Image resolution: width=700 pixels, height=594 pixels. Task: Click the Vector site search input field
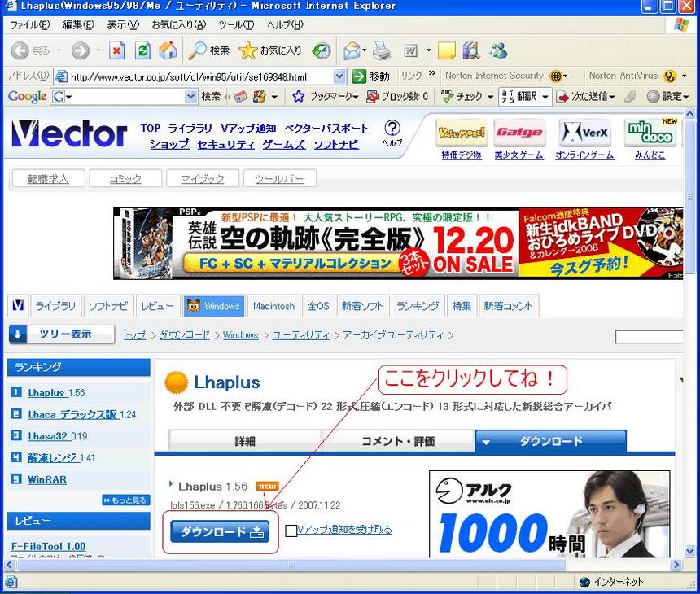[649, 337]
